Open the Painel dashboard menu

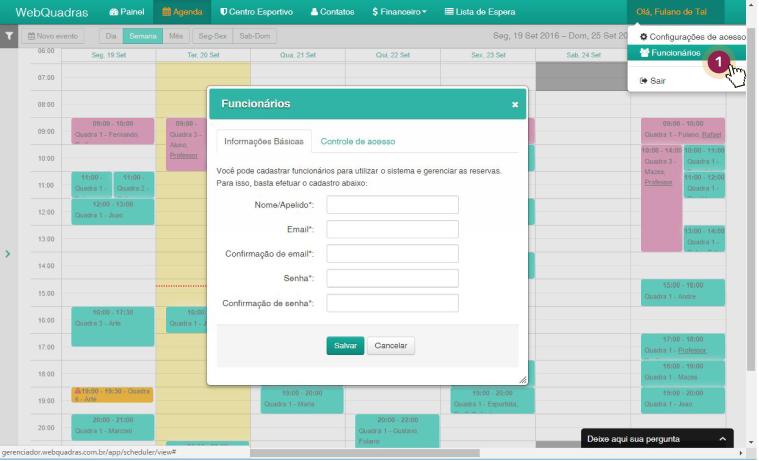(x=126, y=12)
